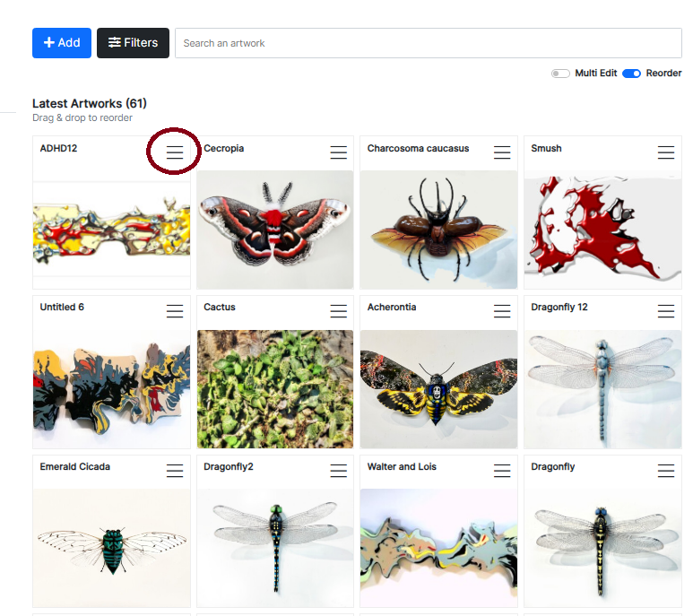This screenshot has height=616, width=693.
Task: Click the Reorder label text
Action: (x=663, y=74)
